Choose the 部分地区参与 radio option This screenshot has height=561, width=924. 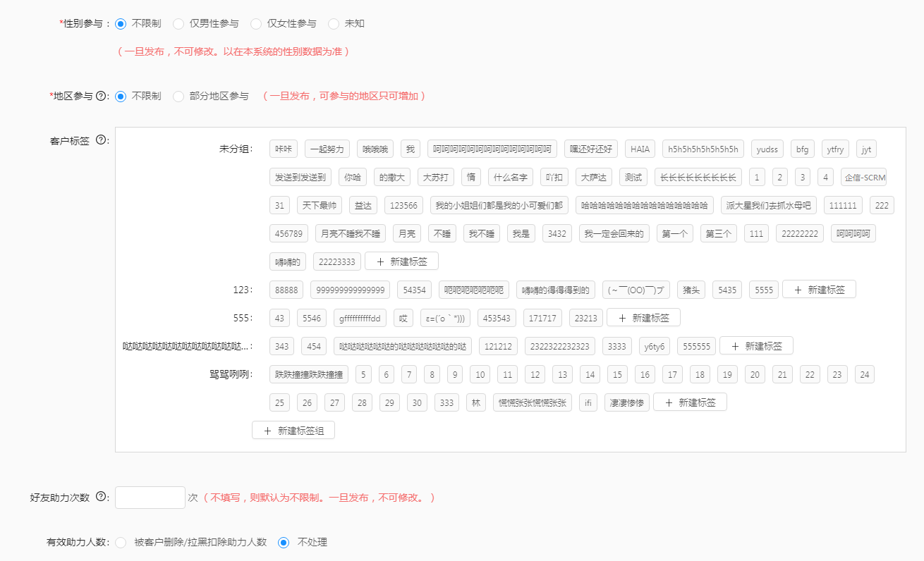pyautogui.click(x=178, y=96)
